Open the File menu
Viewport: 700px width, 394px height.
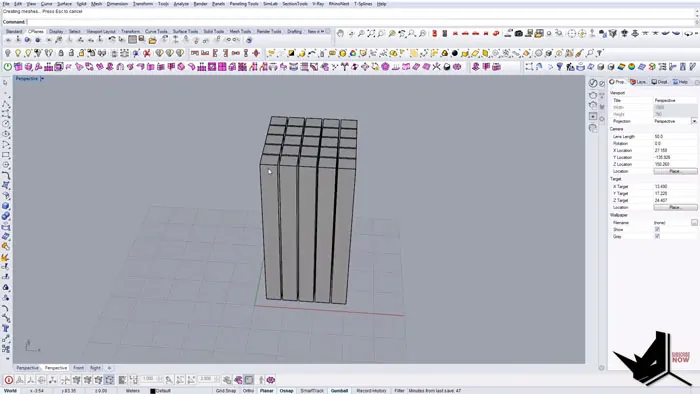6,4
